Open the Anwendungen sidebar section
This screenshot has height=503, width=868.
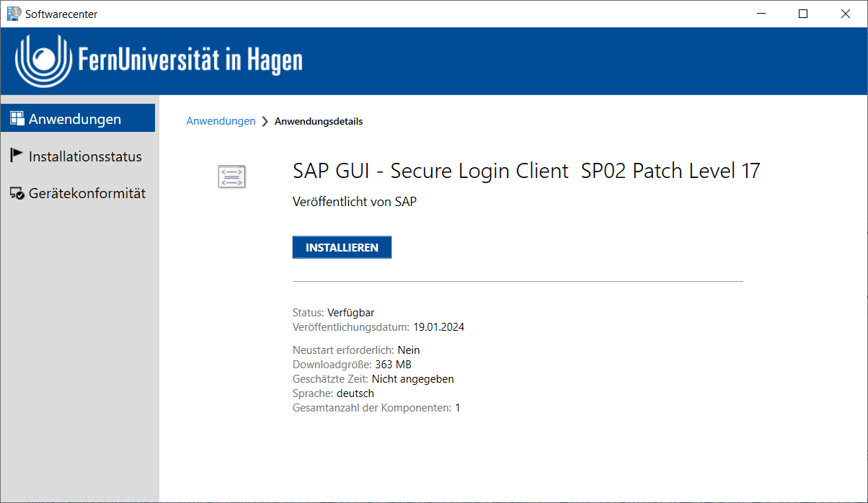75,119
